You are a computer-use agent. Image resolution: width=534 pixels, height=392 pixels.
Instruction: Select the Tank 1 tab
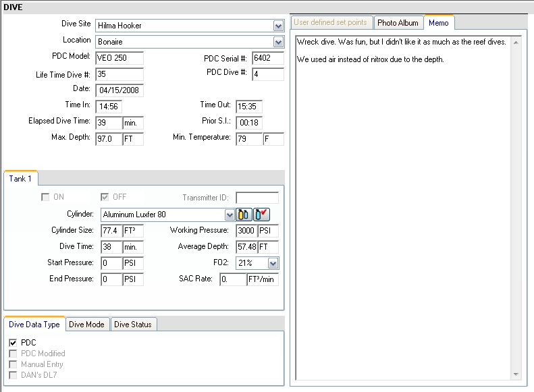tap(22, 178)
